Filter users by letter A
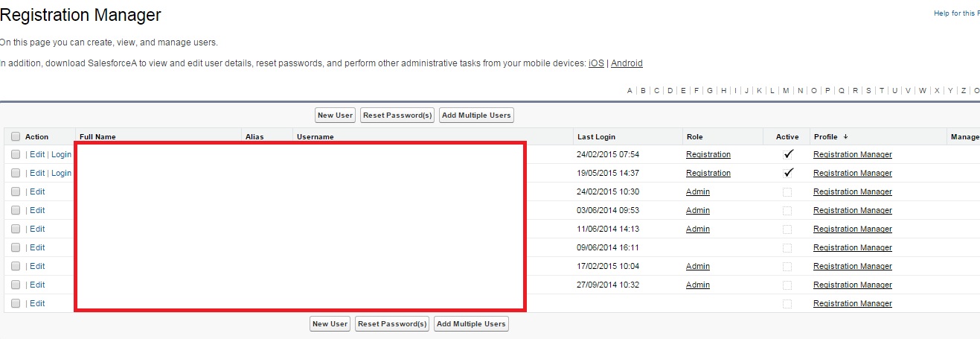Screen dimensions: 980x339 [630, 91]
